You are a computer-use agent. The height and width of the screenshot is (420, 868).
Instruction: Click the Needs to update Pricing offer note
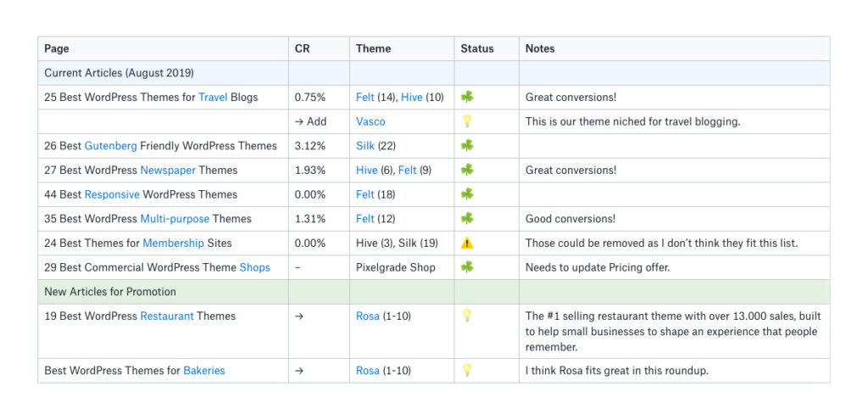point(598,267)
